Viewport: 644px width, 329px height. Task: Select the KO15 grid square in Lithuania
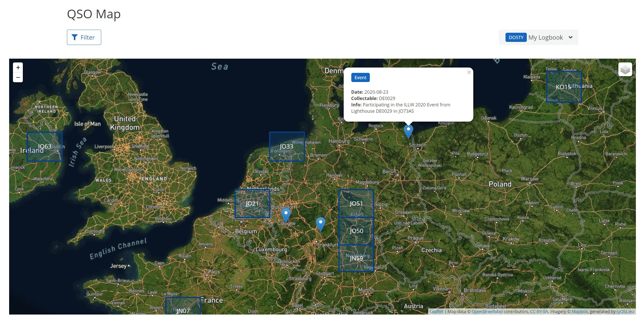pos(564,87)
